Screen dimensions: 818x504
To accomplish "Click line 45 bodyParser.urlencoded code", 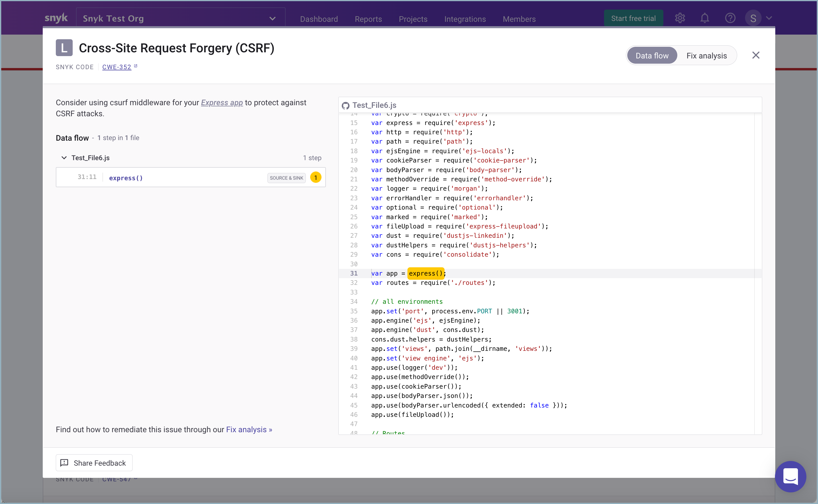I will pyautogui.click(x=469, y=405).
